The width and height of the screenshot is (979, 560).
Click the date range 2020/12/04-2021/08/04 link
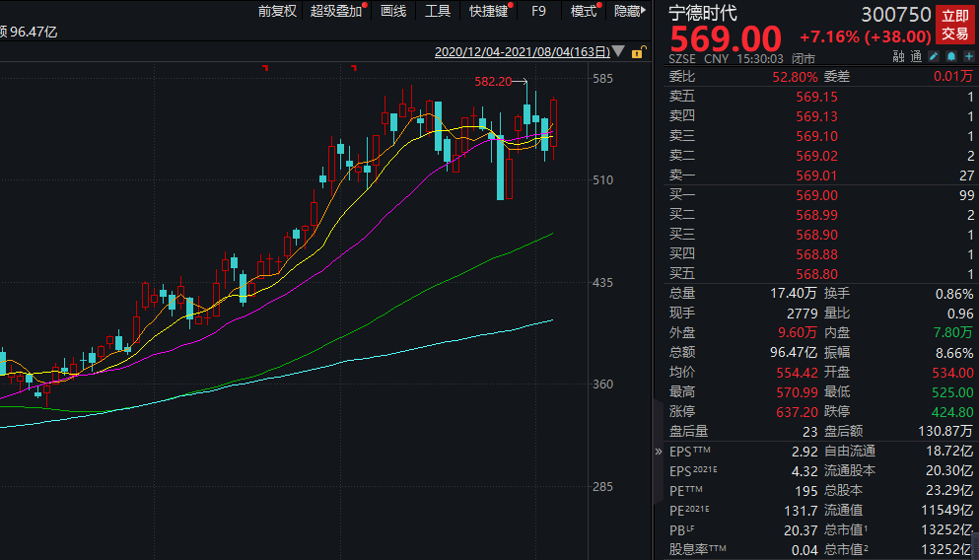(522, 52)
